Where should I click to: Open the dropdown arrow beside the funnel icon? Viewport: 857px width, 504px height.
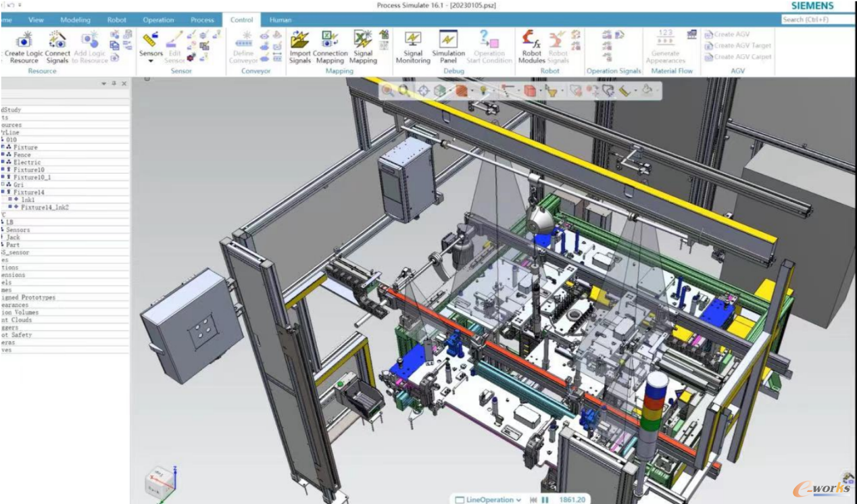coord(561,91)
